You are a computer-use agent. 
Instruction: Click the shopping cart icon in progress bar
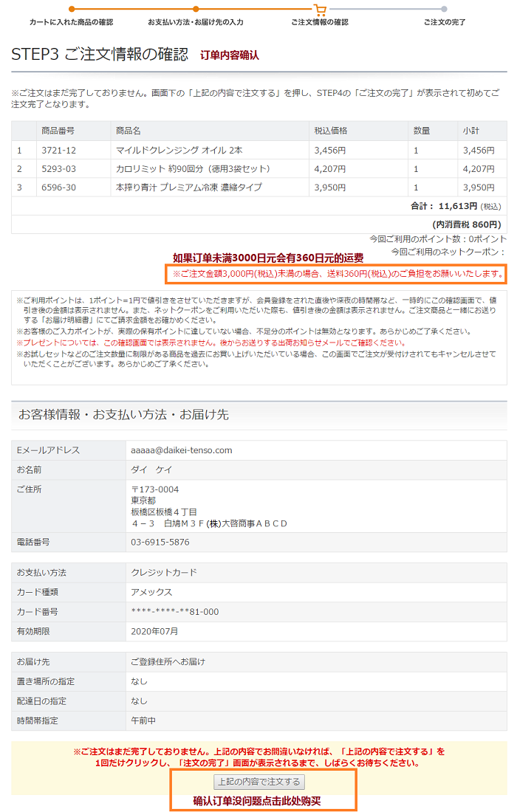click(320, 10)
